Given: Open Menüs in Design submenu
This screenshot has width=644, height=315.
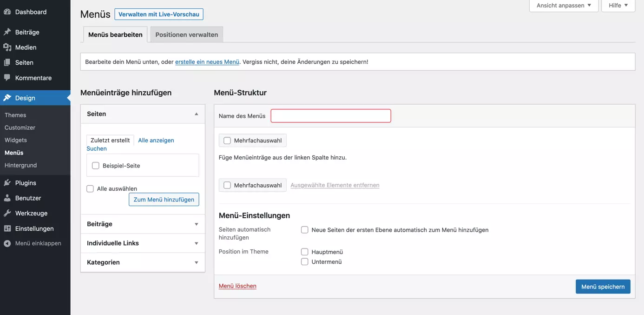Looking at the screenshot, I should point(14,153).
